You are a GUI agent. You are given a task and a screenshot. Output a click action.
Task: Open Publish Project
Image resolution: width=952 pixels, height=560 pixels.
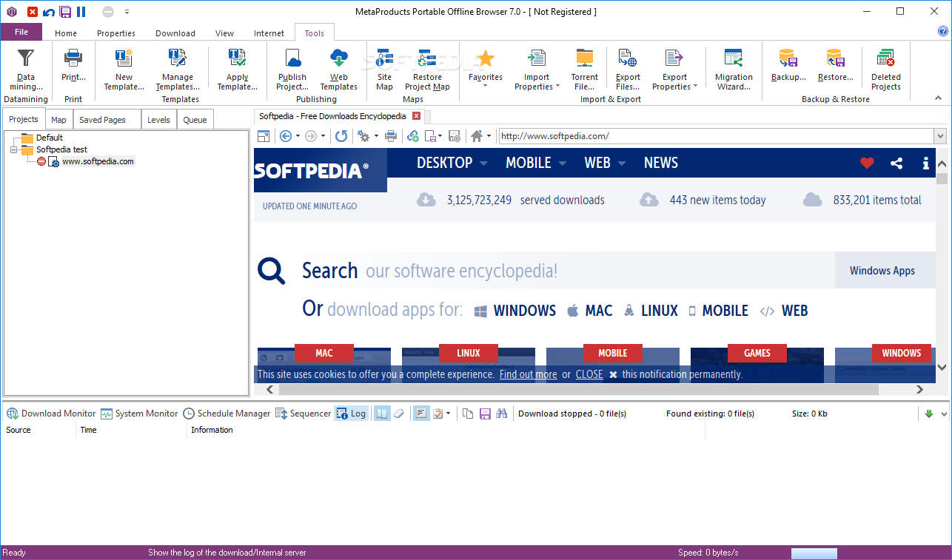point(292,70)
